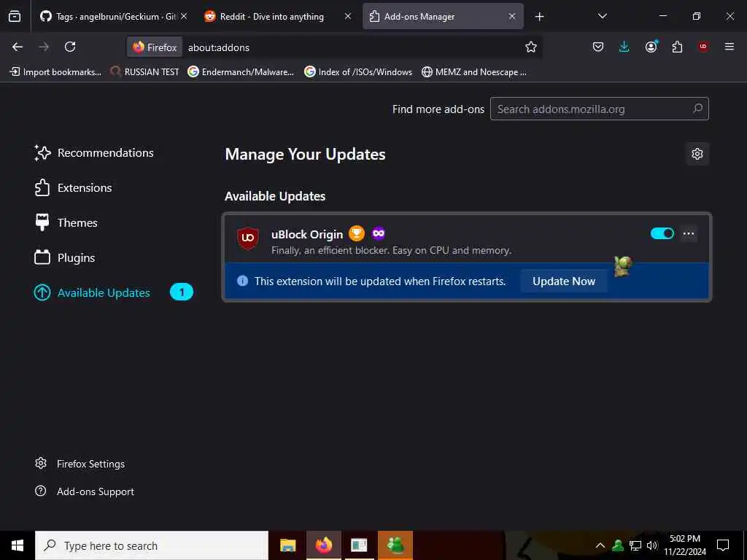Screen dimensions: 747x560
Task: Switch to the Geckium GitHub tab
Action: pos(113,16)
